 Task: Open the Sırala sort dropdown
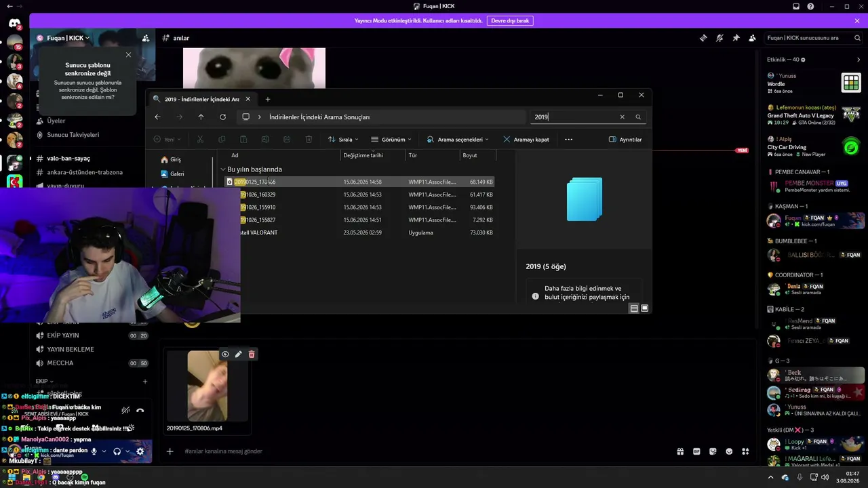[342, 140]
